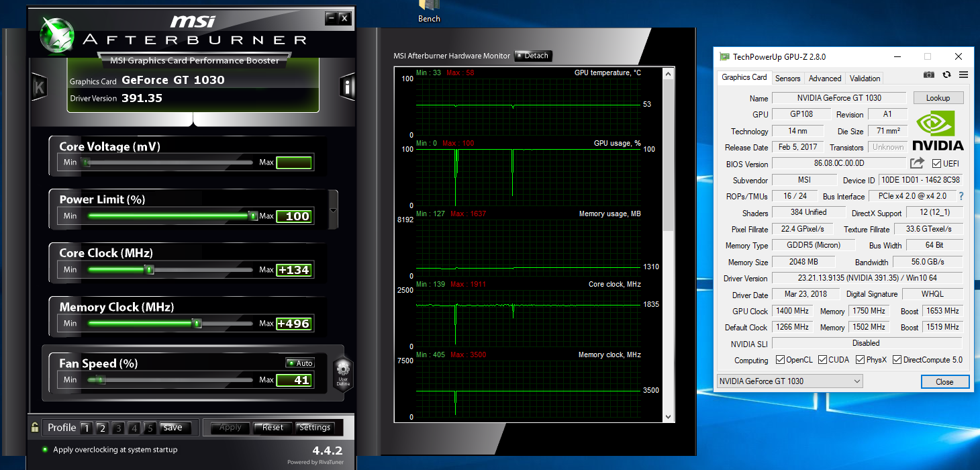The height and width of the screenshot is (470, 980).
Task: Click the Core clock graph
Action: [x=528, y=318]
